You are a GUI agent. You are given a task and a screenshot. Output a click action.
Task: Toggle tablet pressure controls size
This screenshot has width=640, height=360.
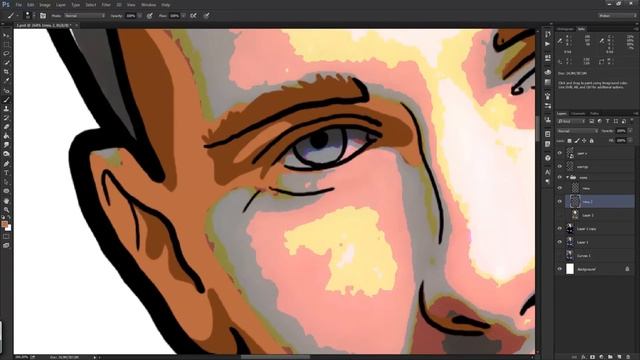coord(207,16)
